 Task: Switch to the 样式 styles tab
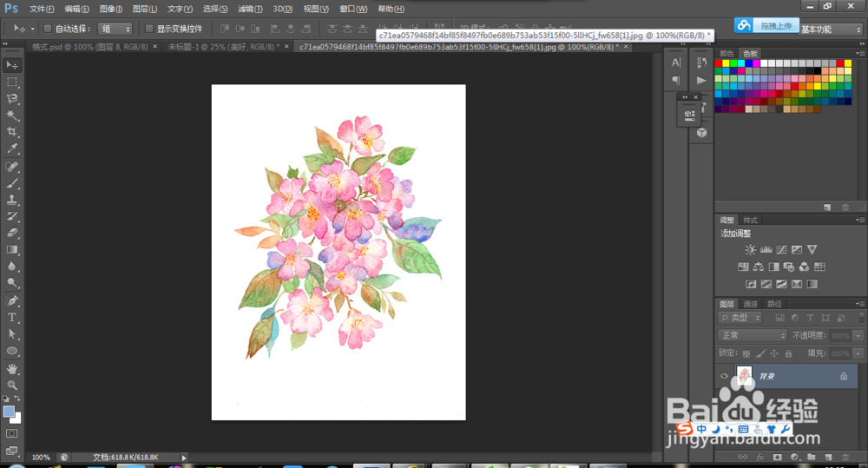pos(750,220)
